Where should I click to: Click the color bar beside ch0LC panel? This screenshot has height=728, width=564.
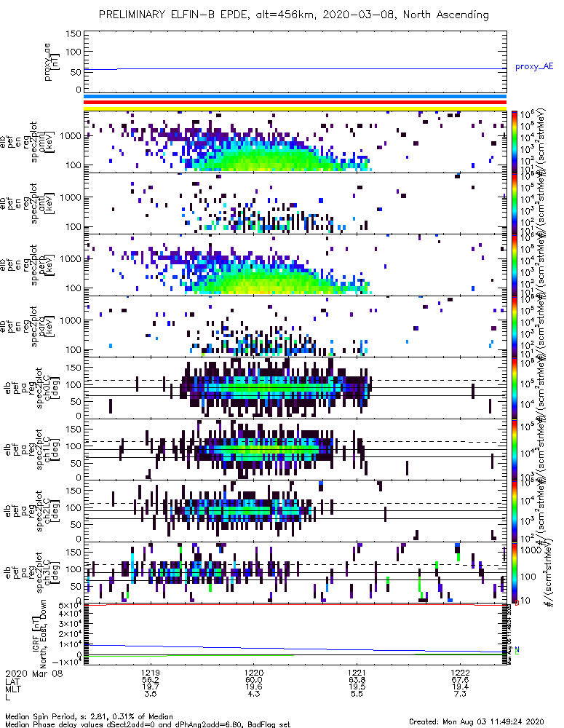514,388
